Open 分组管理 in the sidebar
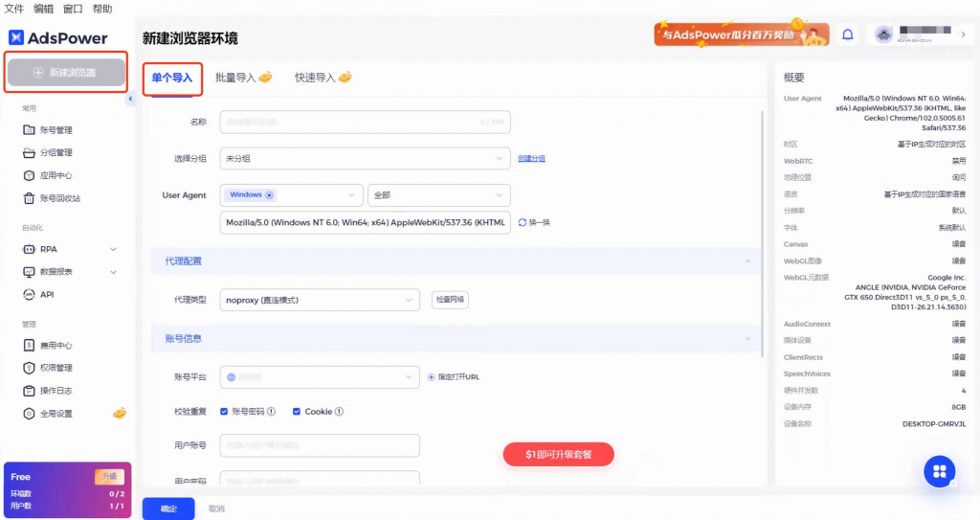The image size is (980, 520). [x=56, y=153]
